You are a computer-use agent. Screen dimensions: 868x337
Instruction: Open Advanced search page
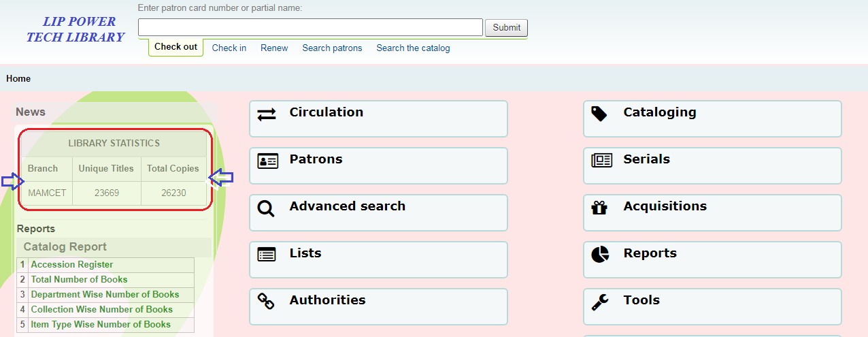click(378, 212)
